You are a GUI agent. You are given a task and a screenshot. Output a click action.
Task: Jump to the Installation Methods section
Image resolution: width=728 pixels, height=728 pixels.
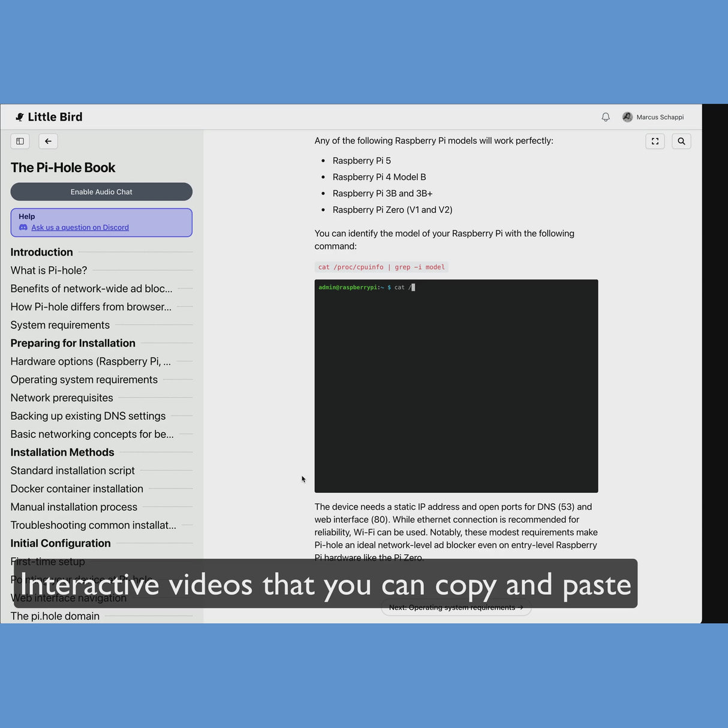point(62,452)
